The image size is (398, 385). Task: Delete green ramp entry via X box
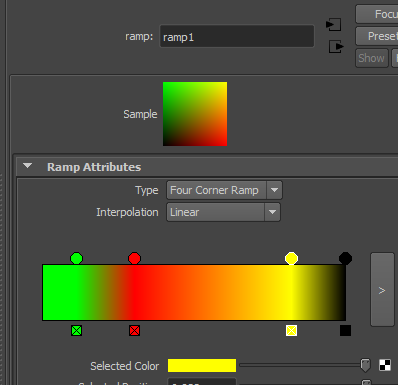point(77,331)
